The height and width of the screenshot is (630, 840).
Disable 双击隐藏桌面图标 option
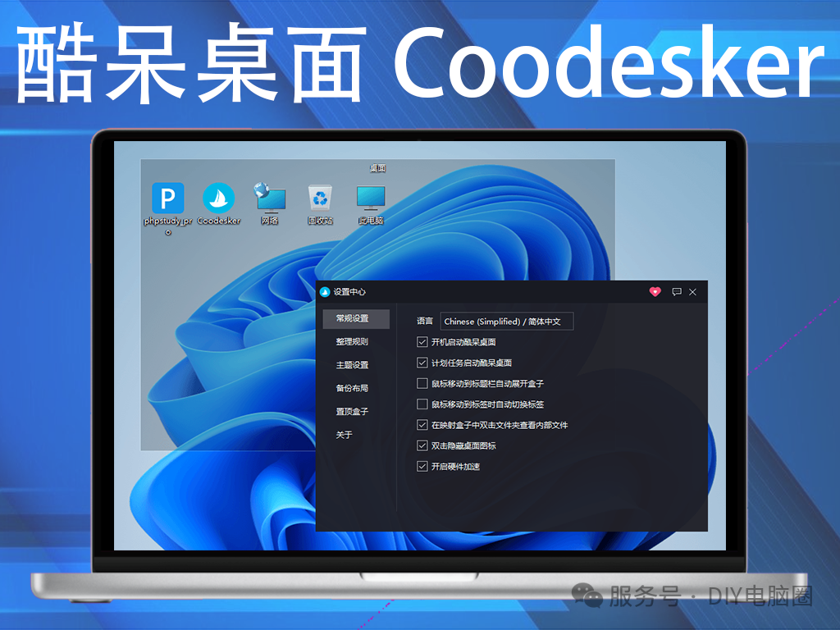pyautogui.click(x=422, y=445)
